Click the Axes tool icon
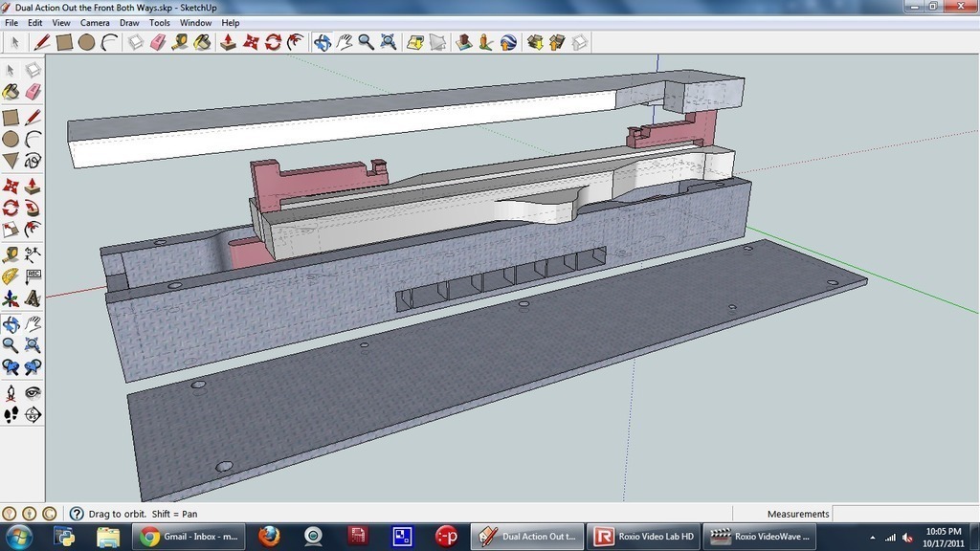Image resolution: width=980 pixels, height=551 pixels. coord(11,298)
